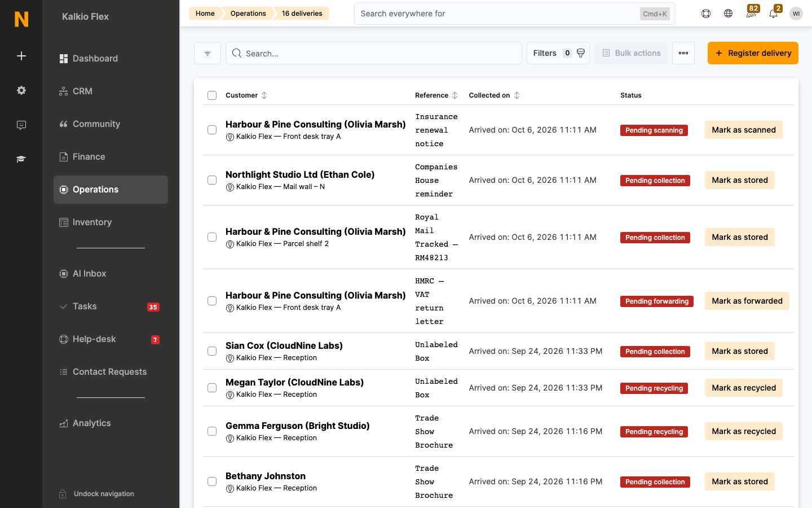Click Register delivery button
Viewport: 812px width, 508px height.
pyautogui.click(x=753, y=53)
